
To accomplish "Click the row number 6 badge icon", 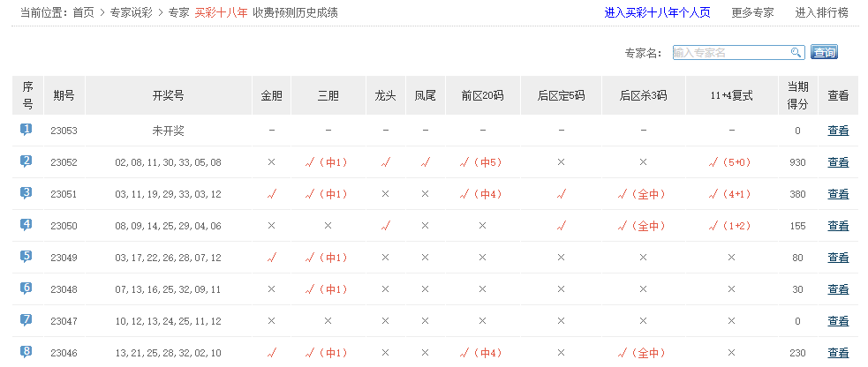I will (26, 288).
